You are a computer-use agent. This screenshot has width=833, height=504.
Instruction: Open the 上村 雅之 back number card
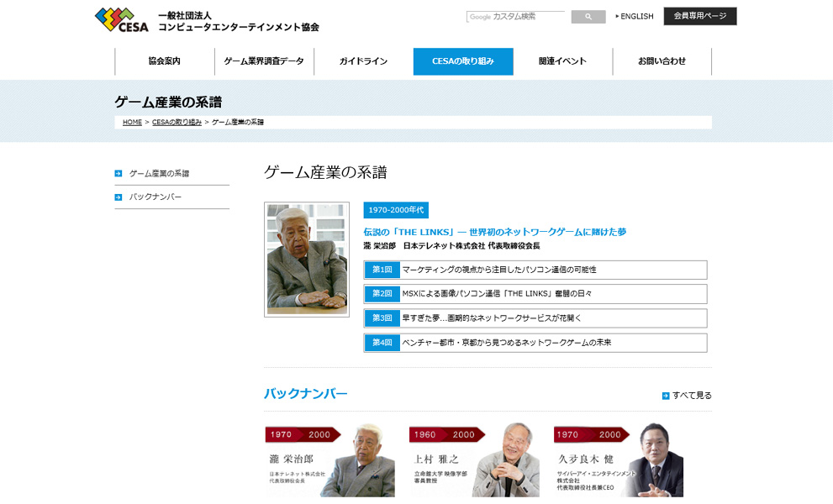tap(474, 460)
